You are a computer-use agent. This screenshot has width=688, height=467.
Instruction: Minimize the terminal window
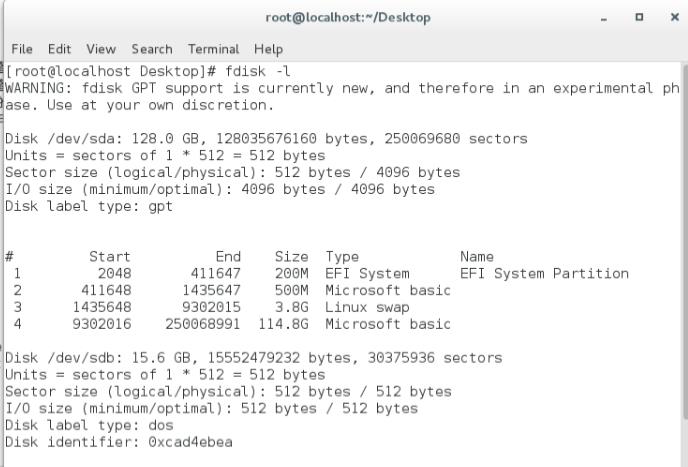[x=604, y=18]
